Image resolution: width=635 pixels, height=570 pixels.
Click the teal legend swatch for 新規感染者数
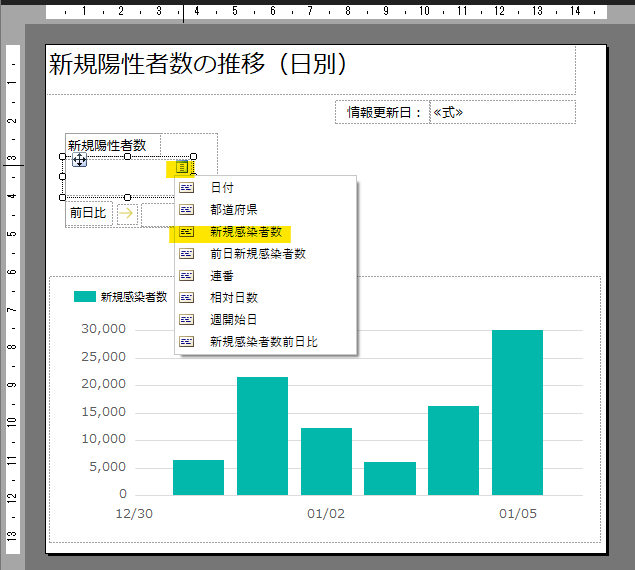click(85, 297)
